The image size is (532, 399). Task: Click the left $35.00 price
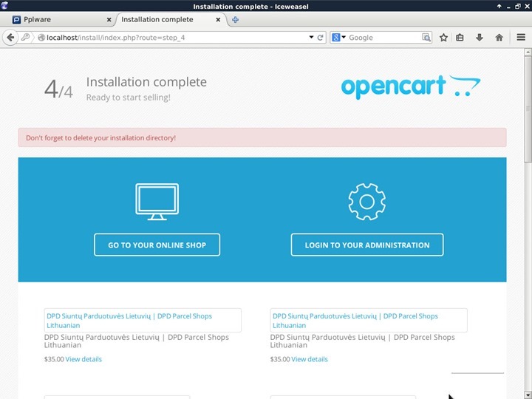pyautogui.click(x=54, y=359)
